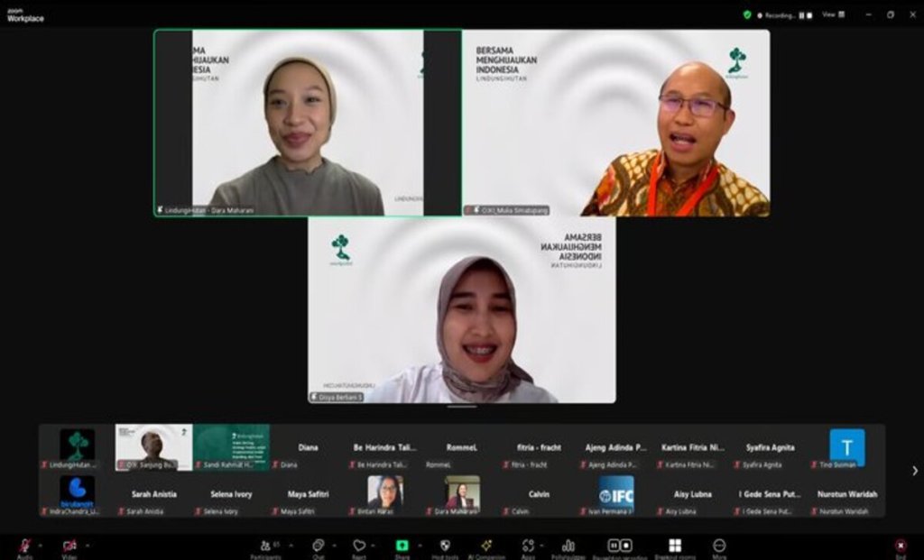Open AI Companion
Viewport: 924px width, 560px height.
pyautogui.click(x=485, y=546)
